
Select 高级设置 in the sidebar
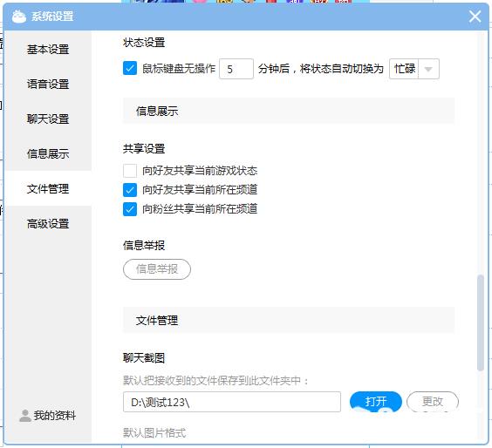(48, 224)
